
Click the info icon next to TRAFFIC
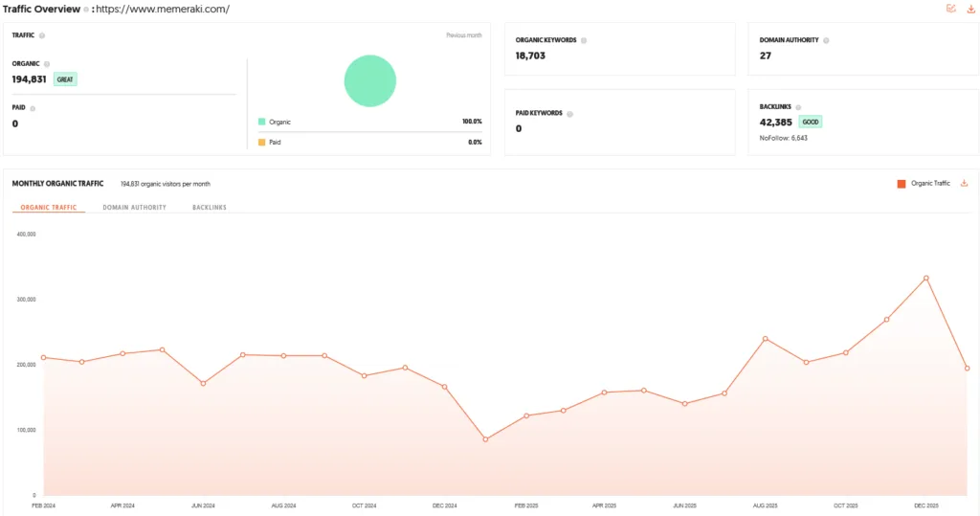click(42, 35)
